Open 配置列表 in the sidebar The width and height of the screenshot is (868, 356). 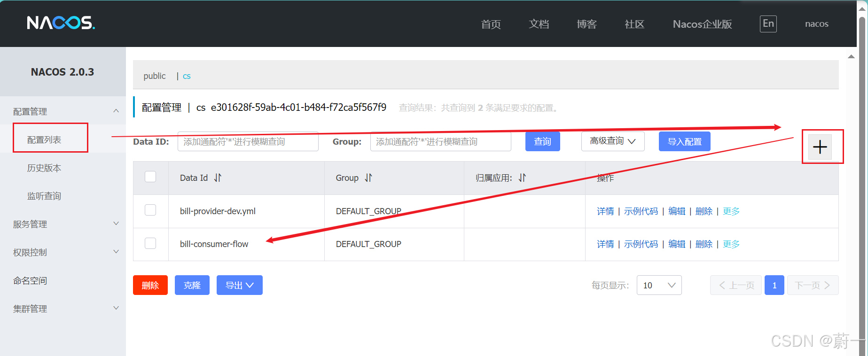pos(44,139)
